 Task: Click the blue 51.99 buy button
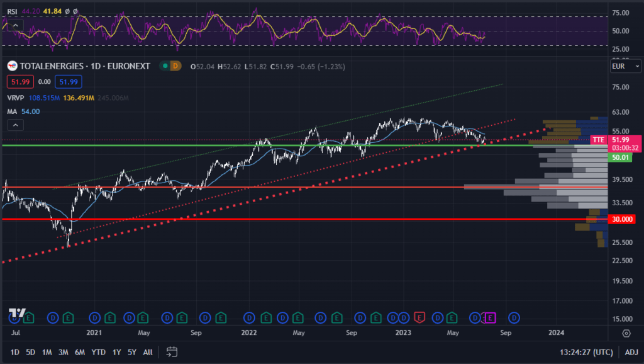point(68,82)
